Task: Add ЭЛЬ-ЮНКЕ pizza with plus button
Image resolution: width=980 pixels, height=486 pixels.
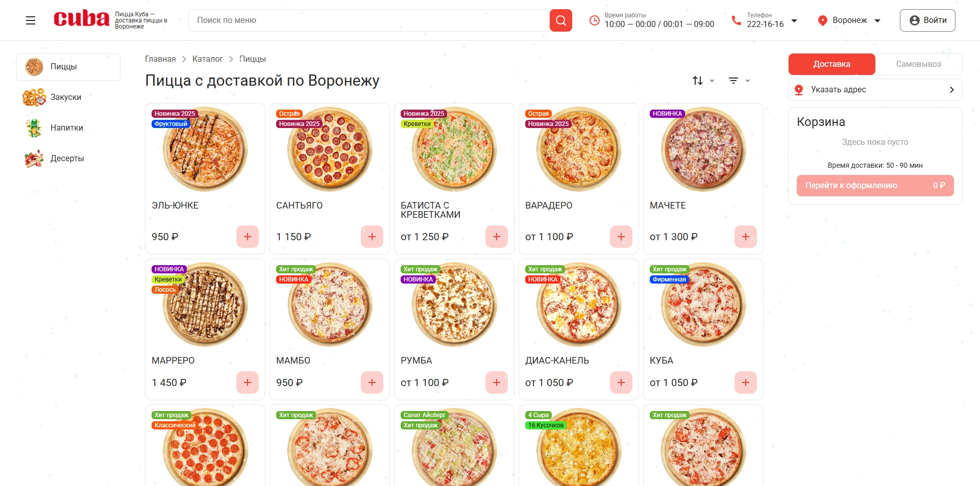Action: pos(248,237)
